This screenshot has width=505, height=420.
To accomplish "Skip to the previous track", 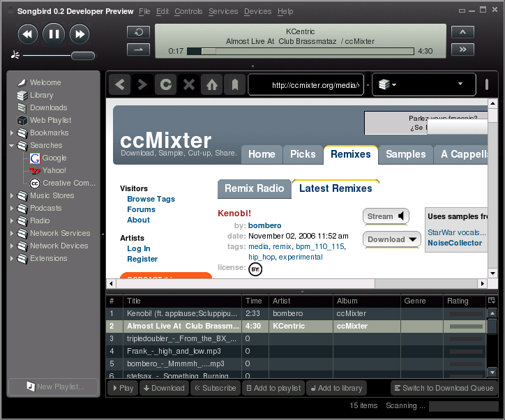I will (28, 33).
